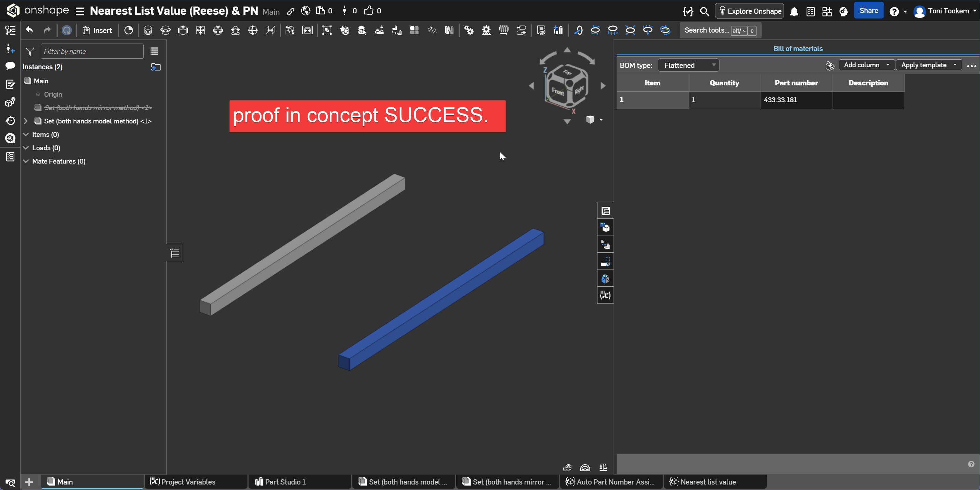Open the comments panel in left sidebar
Image resolution: width=980 pixels, height=490 pixels.
click(10, 66)
